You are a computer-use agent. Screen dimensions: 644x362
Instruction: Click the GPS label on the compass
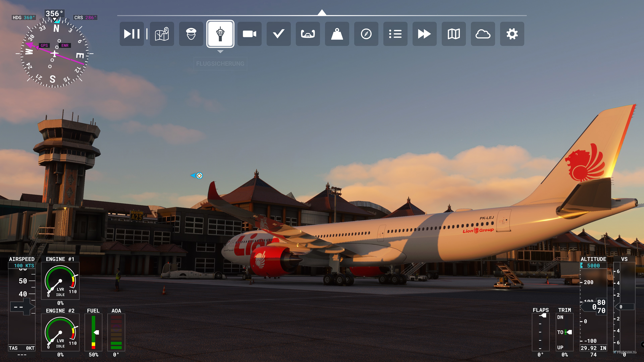pos(44,45)
